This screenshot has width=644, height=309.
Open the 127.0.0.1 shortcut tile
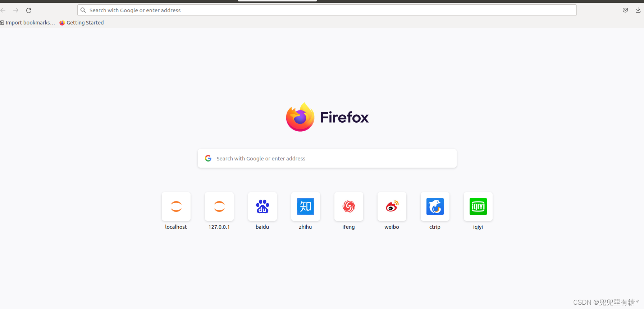click(219, 206)
